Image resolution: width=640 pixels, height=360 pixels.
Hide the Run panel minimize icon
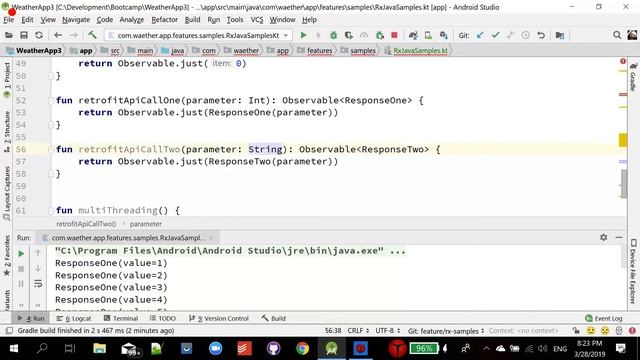pos(619,237)
